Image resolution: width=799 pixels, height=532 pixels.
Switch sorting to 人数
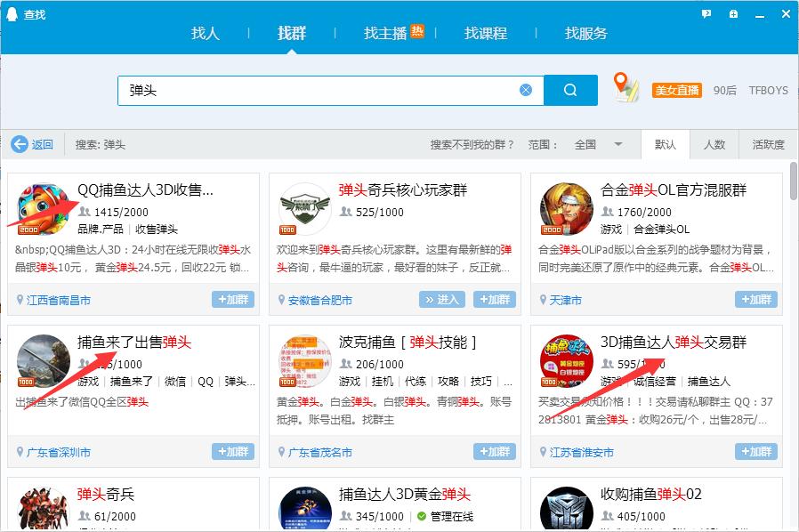[717, 144]
